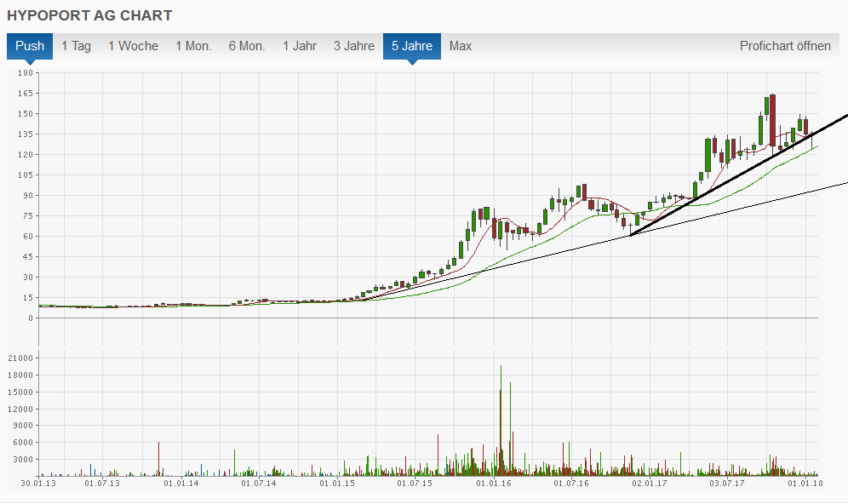Click the 15000 volume axis label
The width and height of the screenshot is (848, 504).
click(x=21, y=392)
